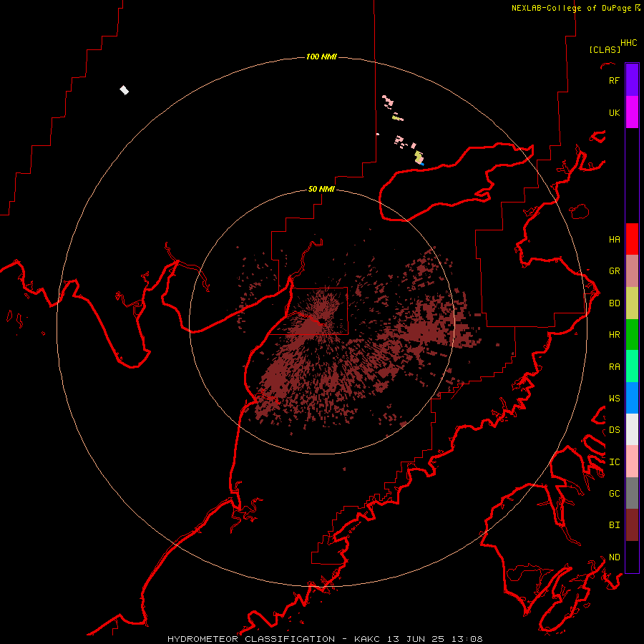Click the ND black legend block
Viewport: 644px width, 644px height.
[x=632, y=557]
